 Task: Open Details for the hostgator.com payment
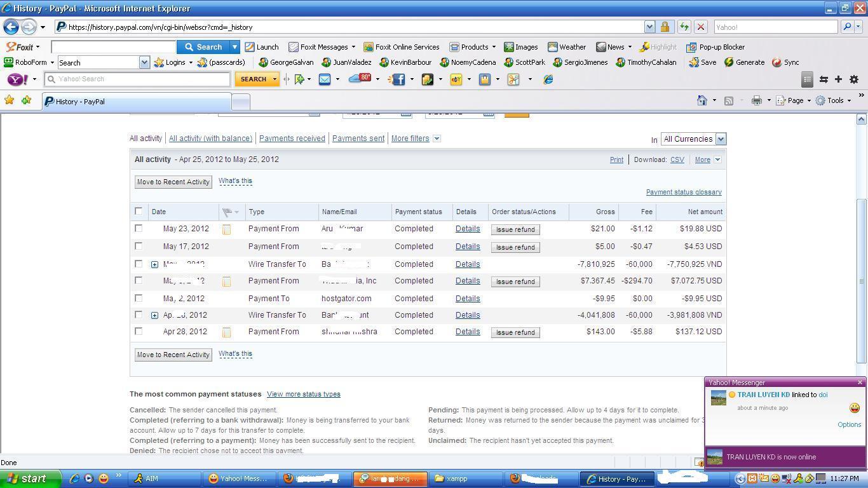click(x=468, y=299)
